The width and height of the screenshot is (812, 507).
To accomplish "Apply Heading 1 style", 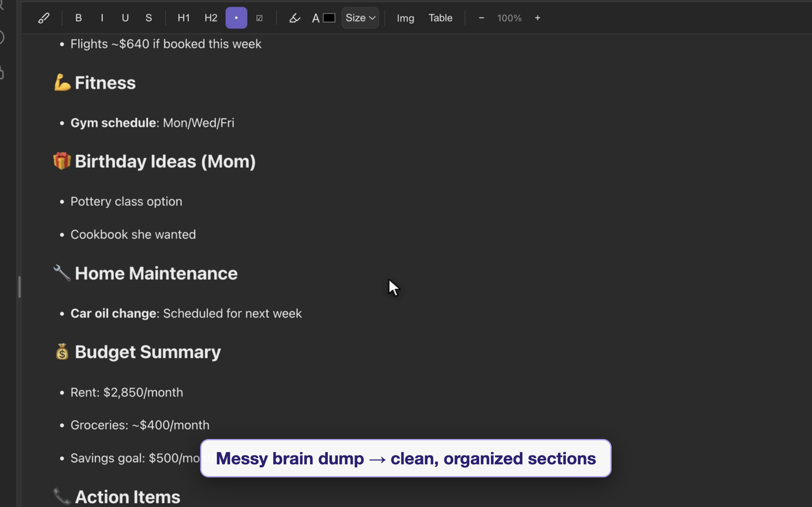I will pos(184,18).
